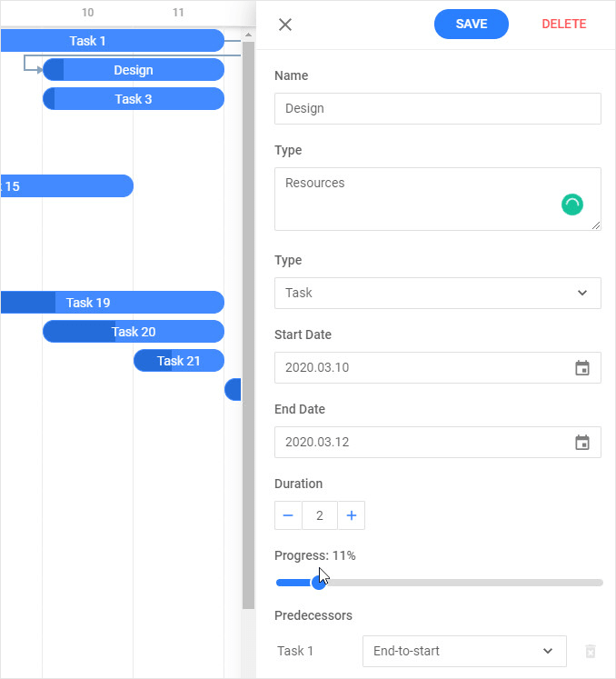This screenshot has height=679, width=616.
Task: Increase duration with the plus button
Action: point(351,515)
